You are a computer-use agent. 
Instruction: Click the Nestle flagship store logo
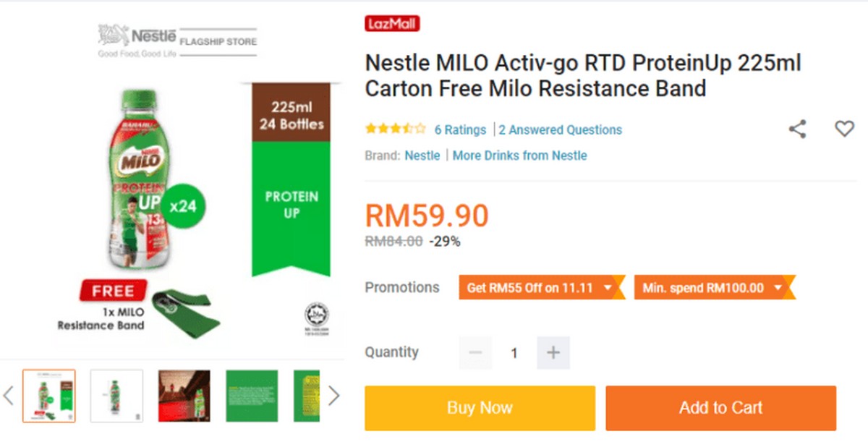click(177, 41)
